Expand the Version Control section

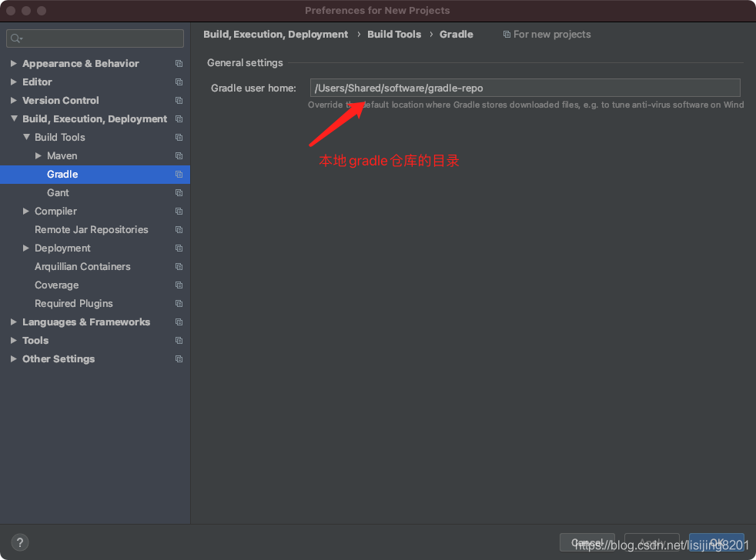pos(14,100)
